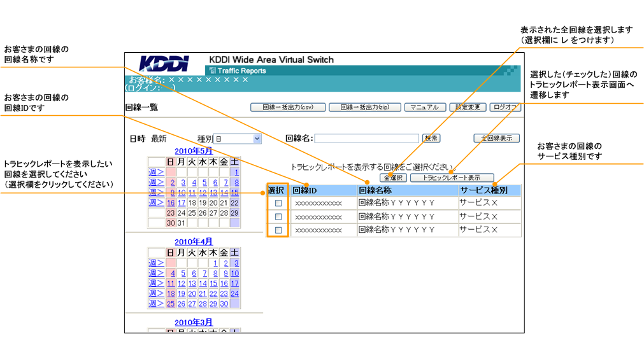Click the 全選択 select-all button
Screen dimensions: 644x357
[394, 178]
